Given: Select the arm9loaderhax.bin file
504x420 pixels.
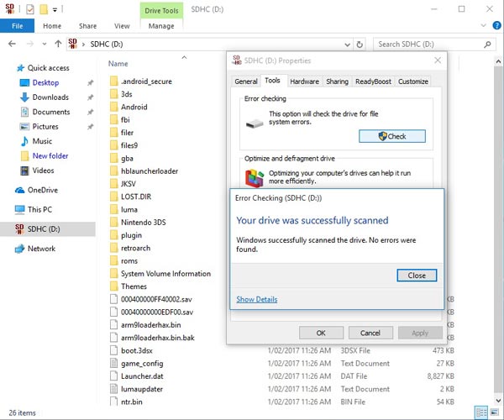Looking at the screenshot, I should click(150, 325).
